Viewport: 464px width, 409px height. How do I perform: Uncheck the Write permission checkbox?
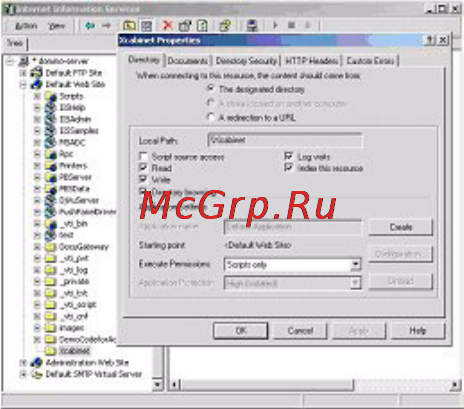143,179
